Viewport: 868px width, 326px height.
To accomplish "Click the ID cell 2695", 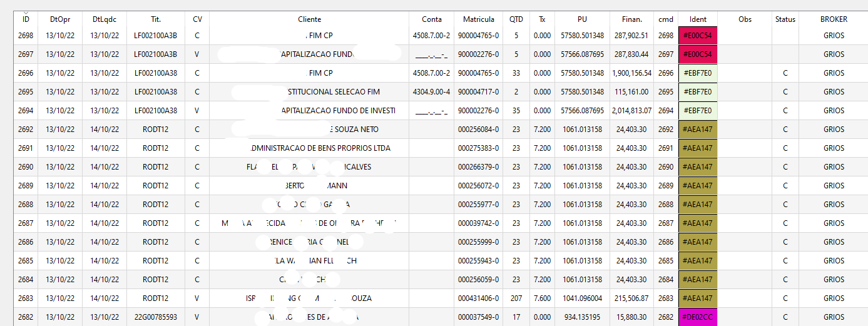I will click(26, 92).
